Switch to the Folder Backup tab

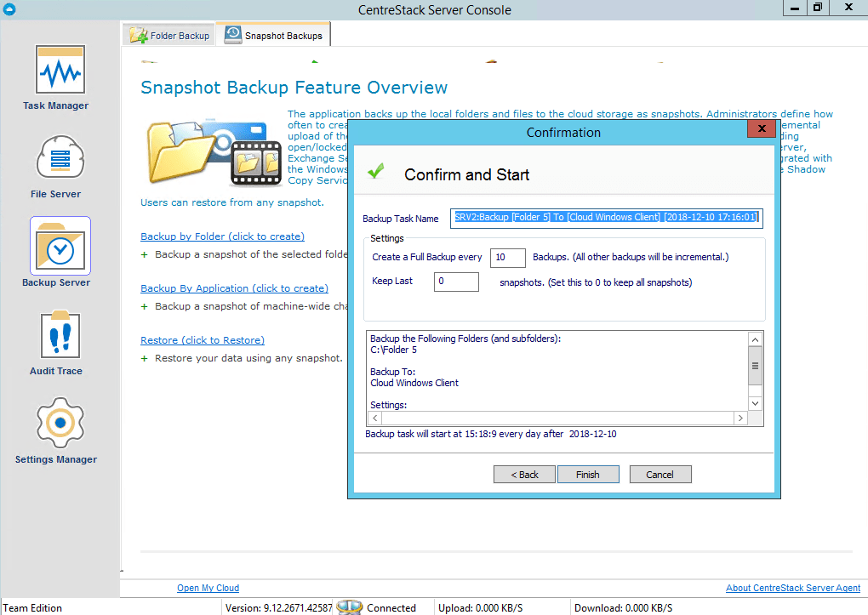pos(168,35)
